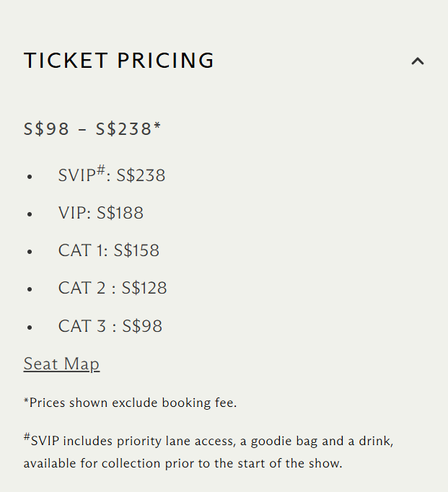
Task: Select the CAT 3 : S$98 list item
Action: (110, 326)
